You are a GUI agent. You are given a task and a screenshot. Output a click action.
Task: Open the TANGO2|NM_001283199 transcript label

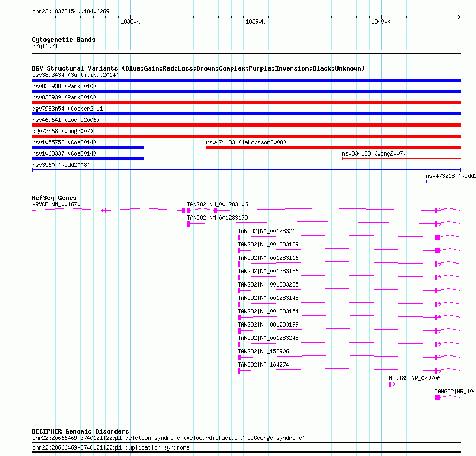[268, 324]
